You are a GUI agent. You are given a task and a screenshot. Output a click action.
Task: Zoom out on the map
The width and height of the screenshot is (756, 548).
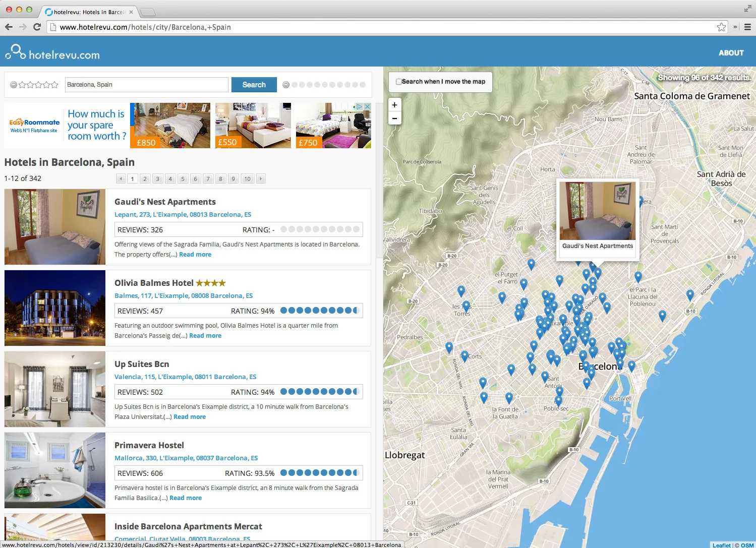click(x=394, y=118)
